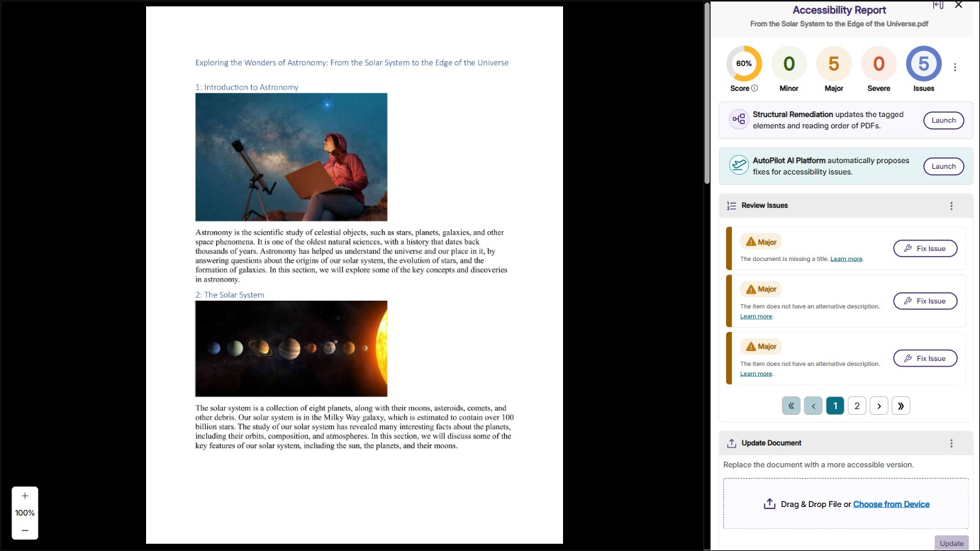Select the zoom out minus icon

coord(25,530)
